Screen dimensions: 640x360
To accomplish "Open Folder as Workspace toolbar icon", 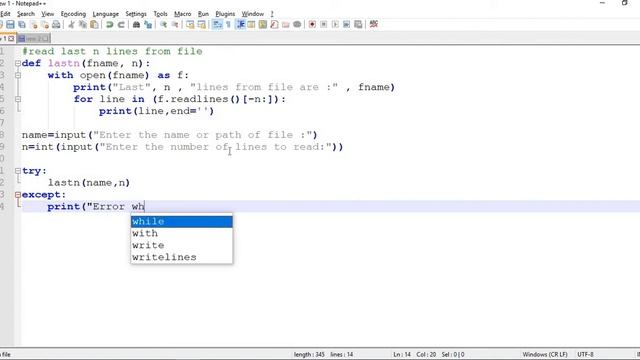I will coord(286,24).
